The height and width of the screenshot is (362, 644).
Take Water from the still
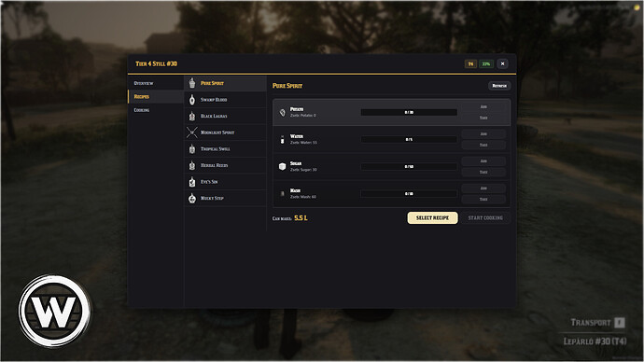483,145
